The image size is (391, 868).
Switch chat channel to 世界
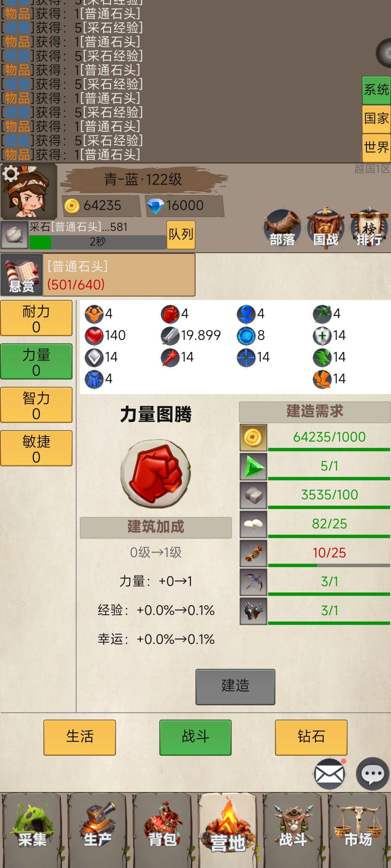tap(377, 148)
